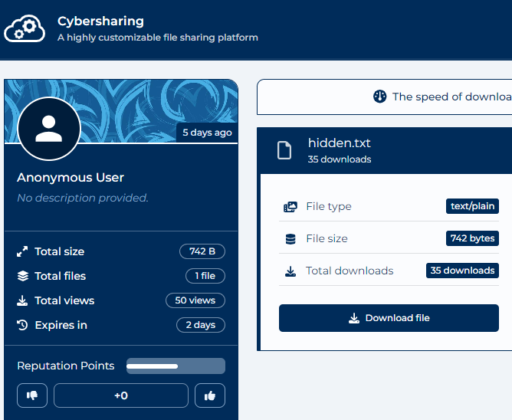Click the 35 downloads badge
This screenshot has width=512, height=420.
(462, 271)
